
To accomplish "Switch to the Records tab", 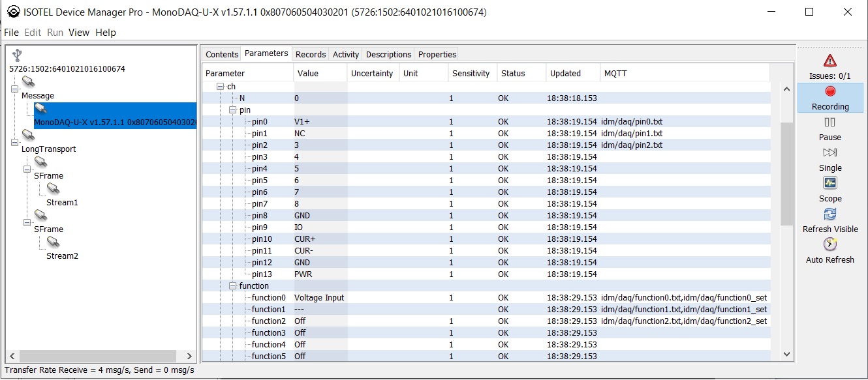I will coord(311,55).
